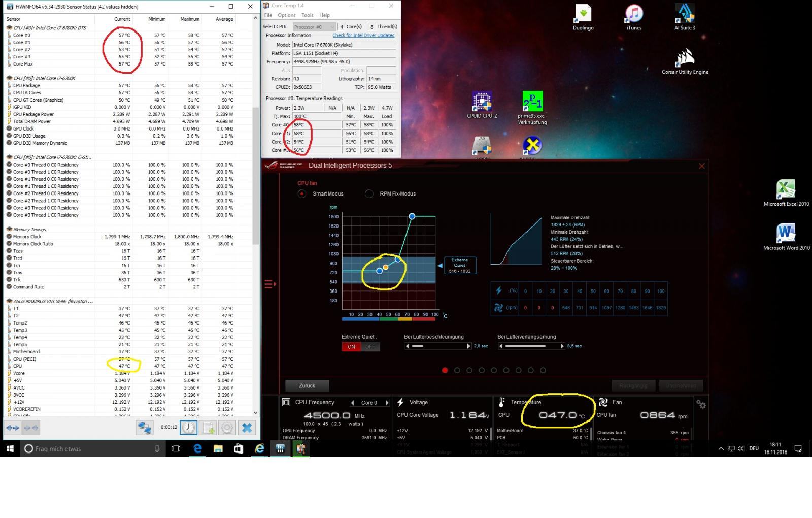Click Cortana microphone icon
This screenshot has width=812, height=518.
157,448
